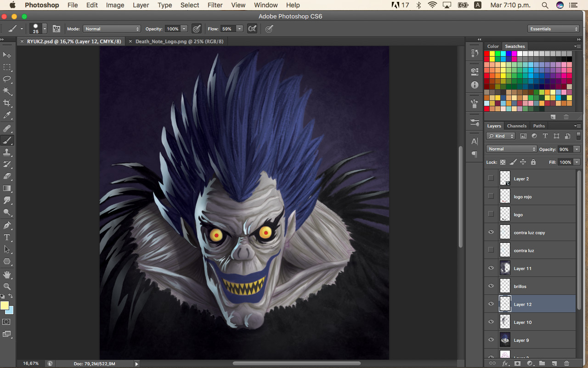Image resolution: width=588 pixels, height=368 pixels.
Task: Switch to Death_Note_Logo.png document tab
Action: point(179,41)
